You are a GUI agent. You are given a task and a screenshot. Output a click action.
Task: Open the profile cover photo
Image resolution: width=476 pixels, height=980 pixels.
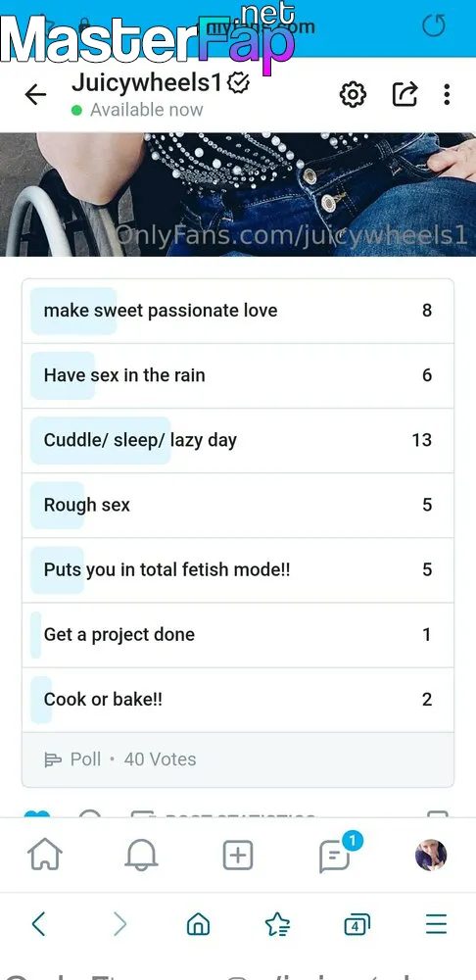(x=238, y=194)
